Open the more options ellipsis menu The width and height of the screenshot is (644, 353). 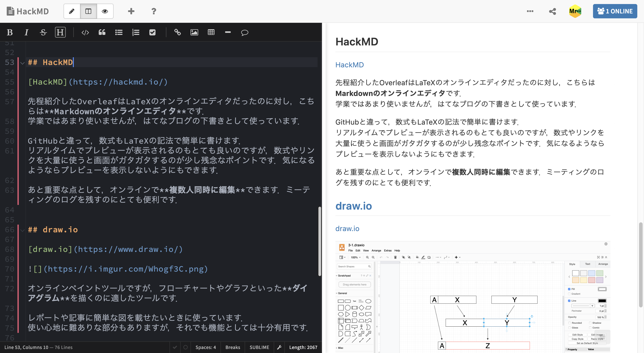[530, 11]
